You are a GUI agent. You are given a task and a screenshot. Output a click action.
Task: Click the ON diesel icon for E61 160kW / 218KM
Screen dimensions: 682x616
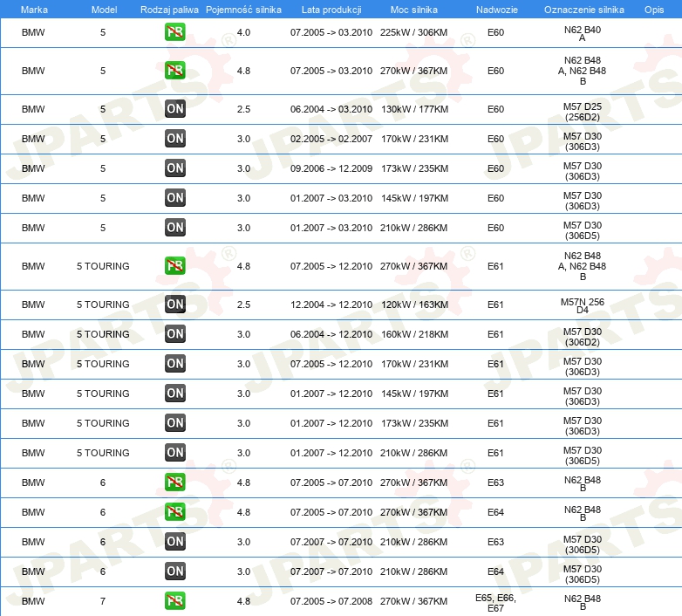pos(175,334)
